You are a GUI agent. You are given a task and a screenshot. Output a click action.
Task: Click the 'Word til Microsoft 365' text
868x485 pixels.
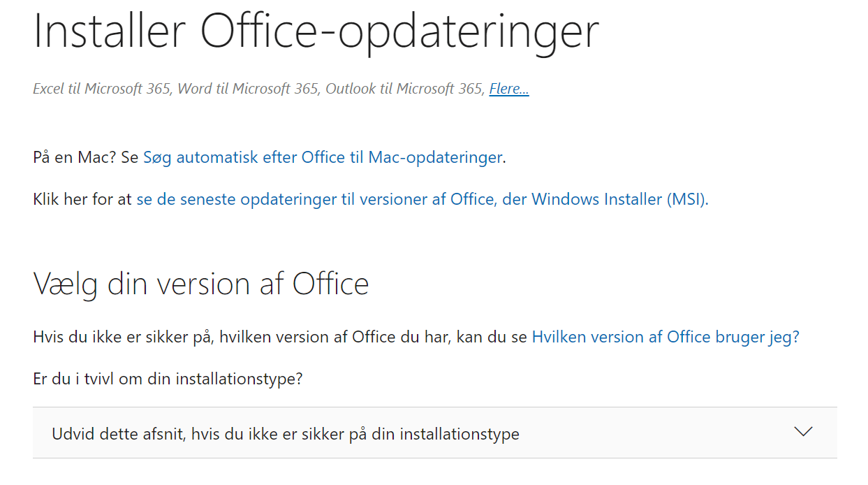[248, 89]
